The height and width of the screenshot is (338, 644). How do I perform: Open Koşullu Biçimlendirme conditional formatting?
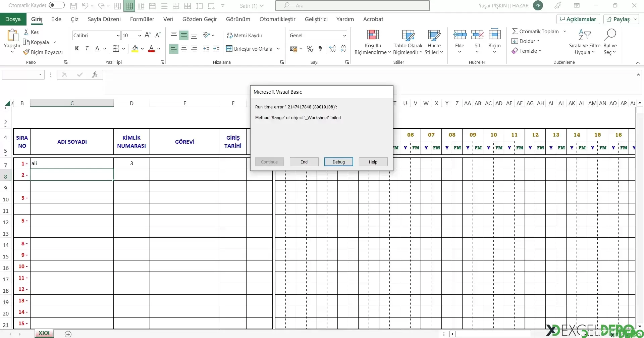[x=373, y=42]
